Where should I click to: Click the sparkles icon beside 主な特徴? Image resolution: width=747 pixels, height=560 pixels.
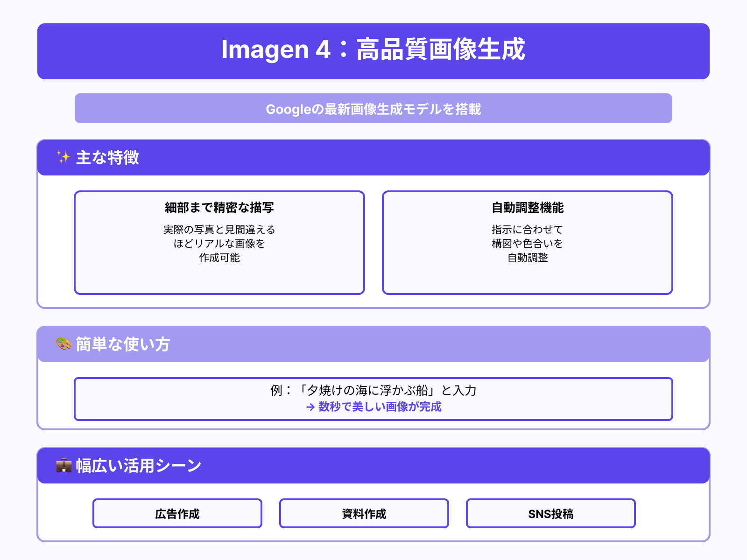tap(64, 158)
